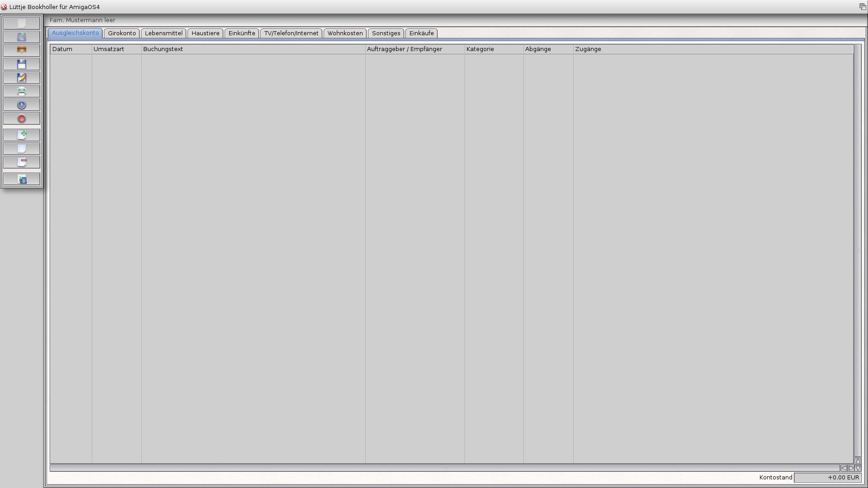Click the floppy disk with pencil icon
The image size is (868, 488).
21,78
